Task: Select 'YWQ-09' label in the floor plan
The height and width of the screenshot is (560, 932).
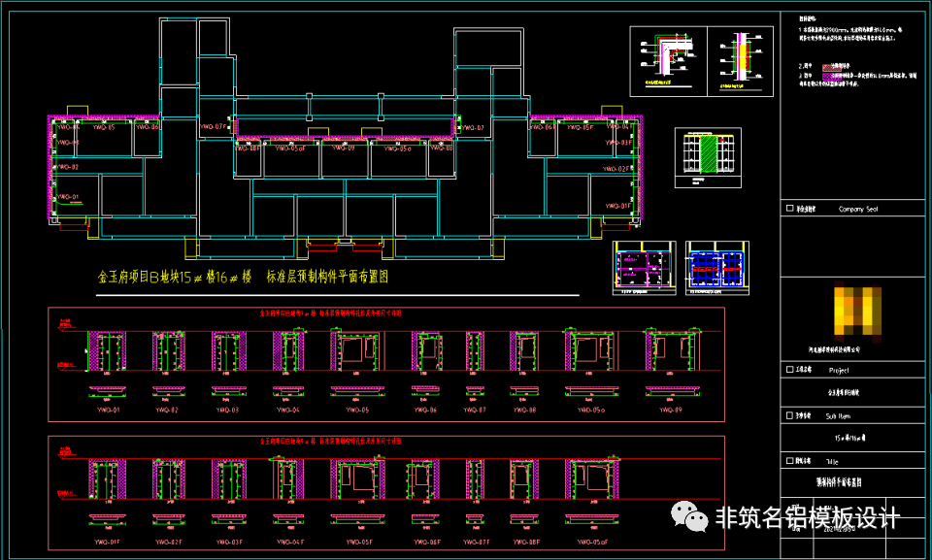Action: 343,148
